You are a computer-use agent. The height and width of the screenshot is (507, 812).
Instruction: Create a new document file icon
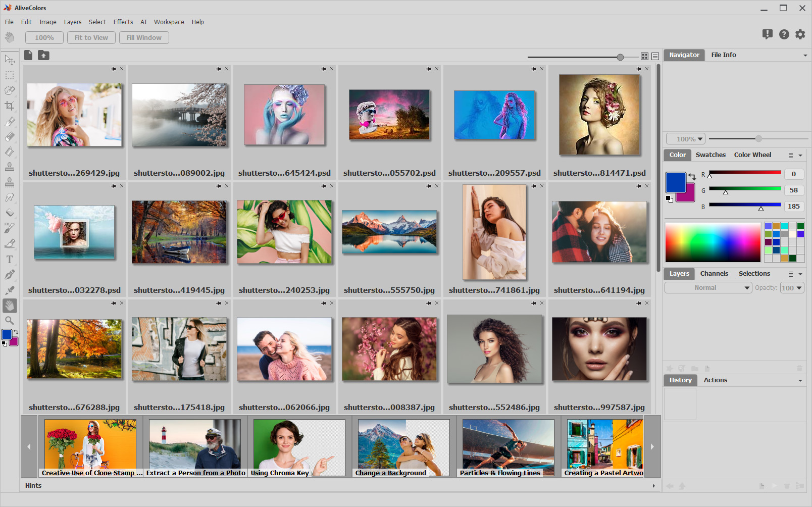[28, 55]
